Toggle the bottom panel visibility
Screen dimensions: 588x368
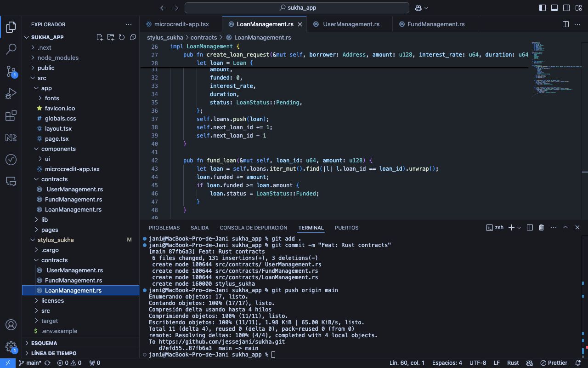[x=554, y=8]
